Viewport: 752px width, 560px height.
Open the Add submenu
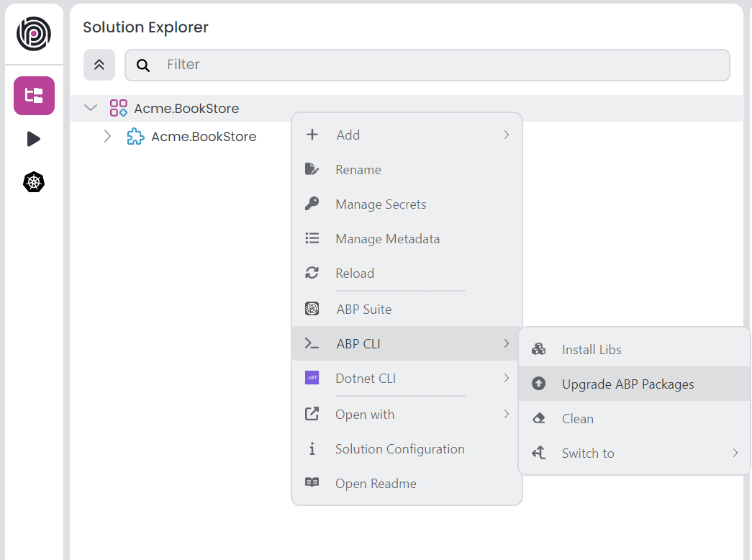click(x=407, y=135)
